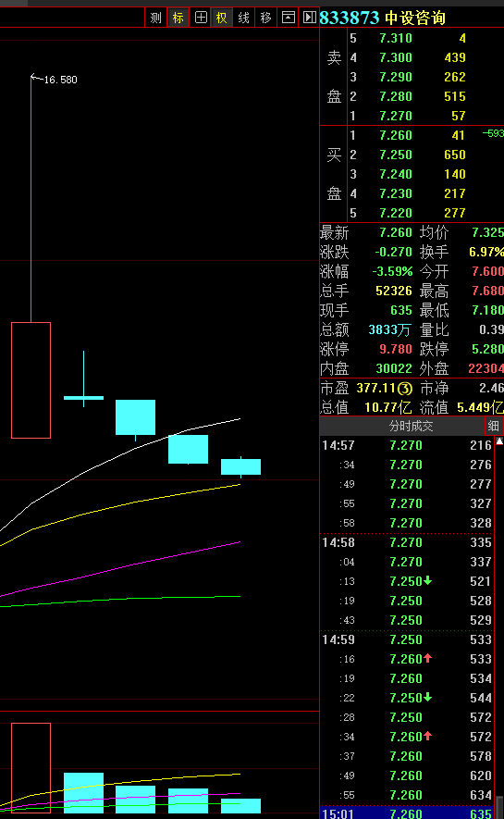
Task: Click the 16.580 high price marker
Action: [60, 80]
